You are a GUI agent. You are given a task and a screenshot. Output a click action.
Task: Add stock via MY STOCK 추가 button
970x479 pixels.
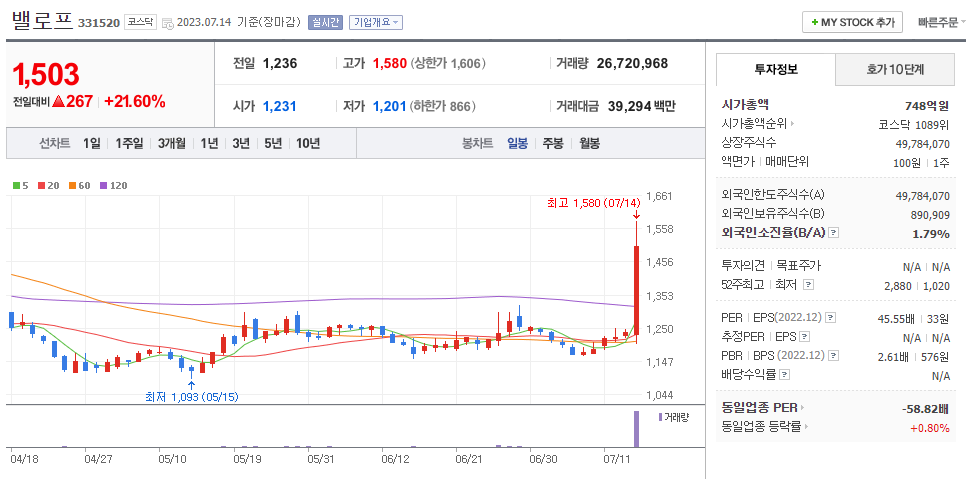point(852,22)
